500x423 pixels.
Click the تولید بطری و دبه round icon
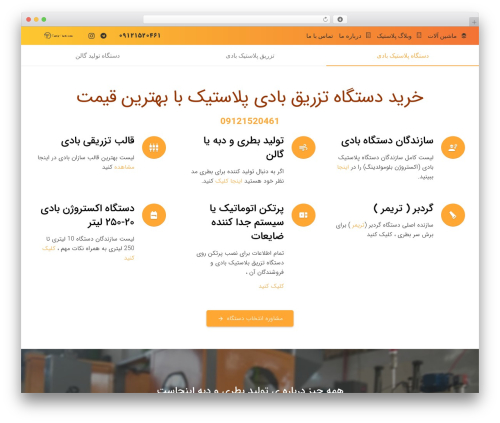tap(303, 147)
